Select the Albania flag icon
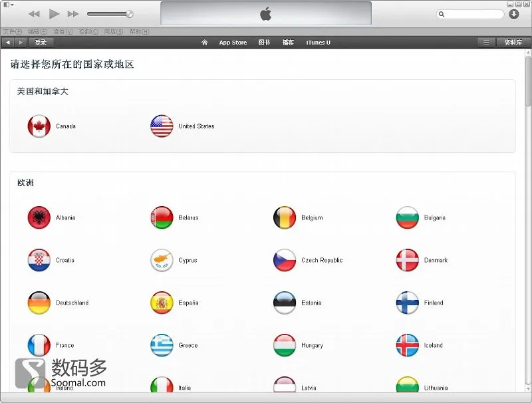 (x=39, y=217)
